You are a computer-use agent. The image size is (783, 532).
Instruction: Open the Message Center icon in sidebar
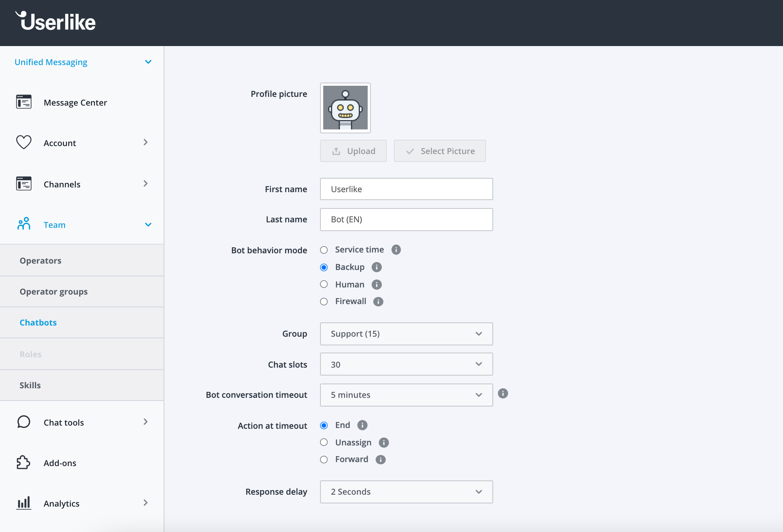coord(24,102)
